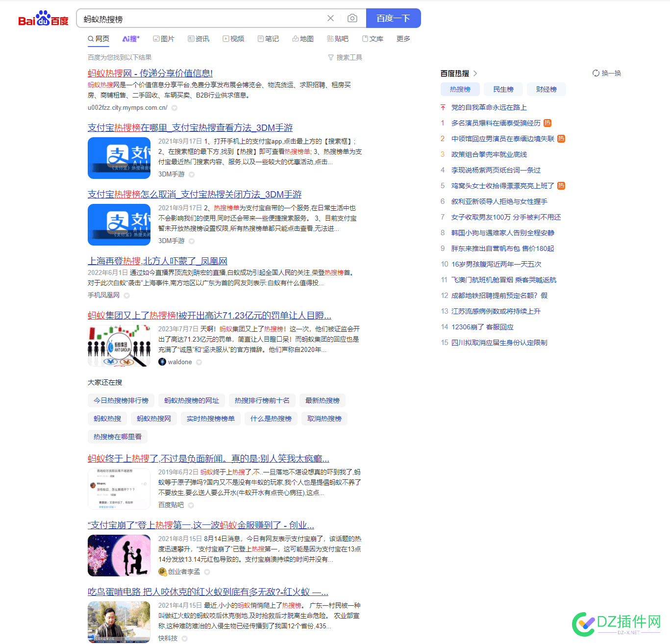
Task: Open hot topic 四川拟取消应届生身份认定限制
Action: click(499, 343)
